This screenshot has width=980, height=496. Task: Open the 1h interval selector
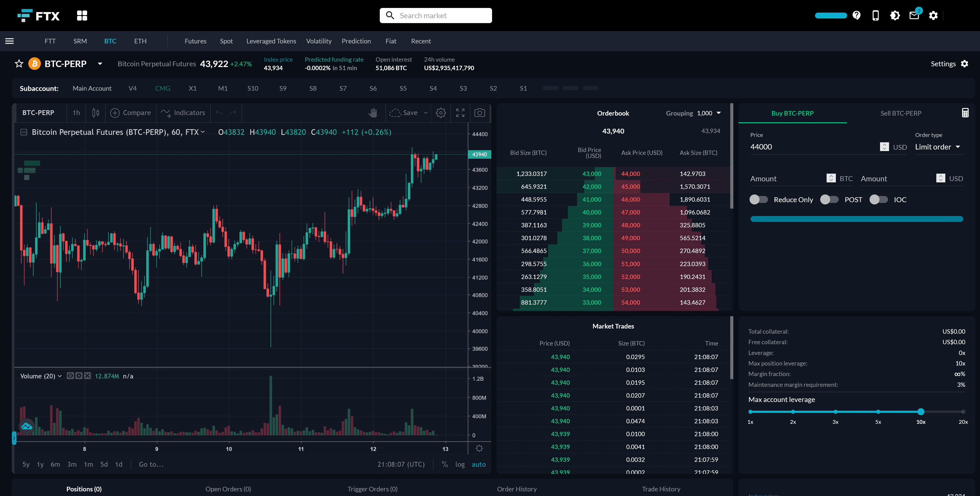[x=76, y=113]
